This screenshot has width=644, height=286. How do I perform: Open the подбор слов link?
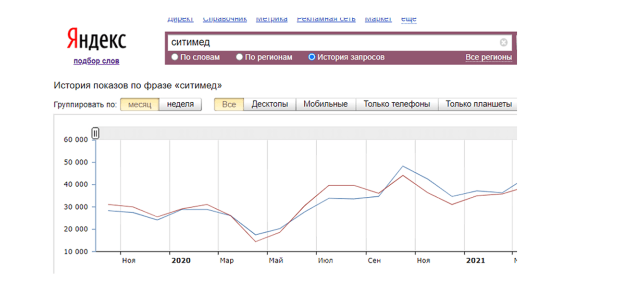[x=96, y=61]
